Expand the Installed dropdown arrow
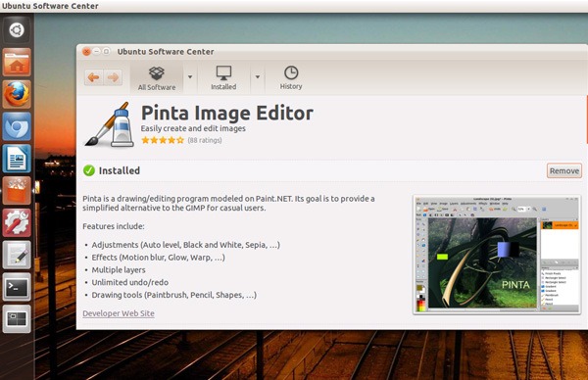 [x=257, y=76]
